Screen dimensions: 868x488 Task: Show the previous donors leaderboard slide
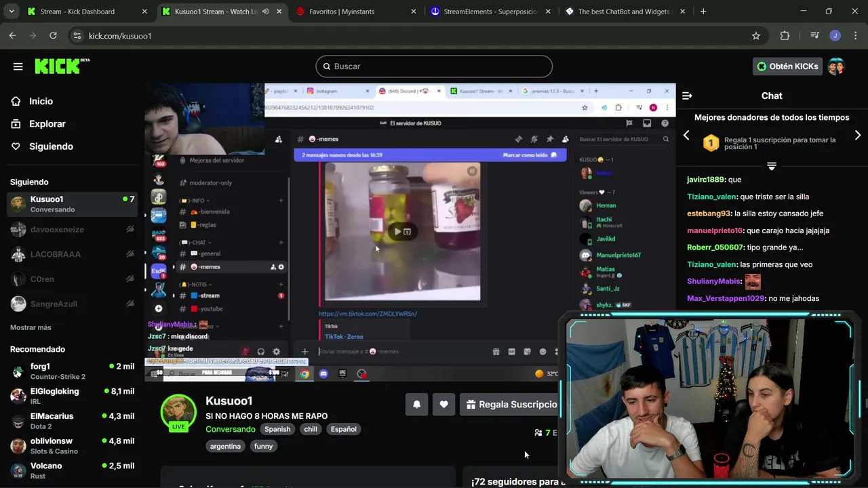click(x=686, y=136)
